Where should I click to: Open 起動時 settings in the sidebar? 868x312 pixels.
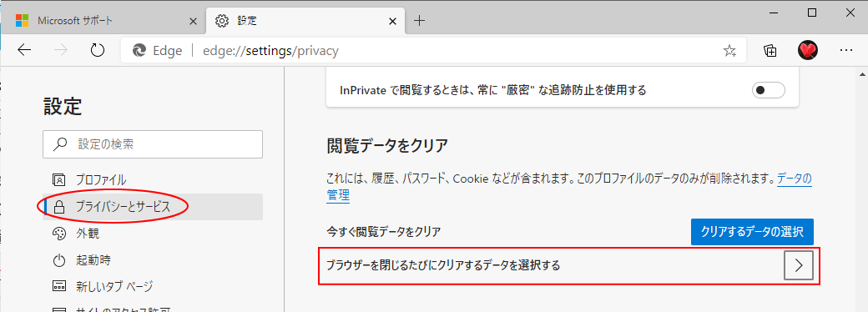[x=152, y=260]
